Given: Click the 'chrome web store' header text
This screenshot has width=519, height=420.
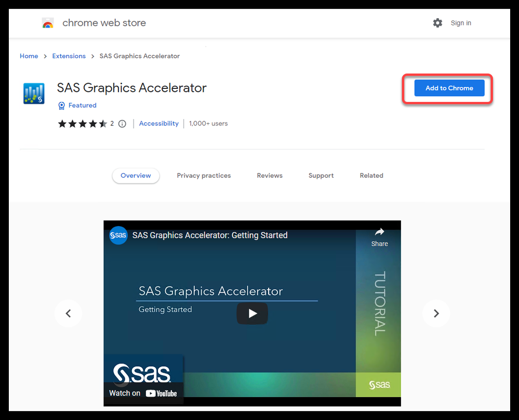Looking at the screenshot, I should pyautogui.click(x=104, y=23).
